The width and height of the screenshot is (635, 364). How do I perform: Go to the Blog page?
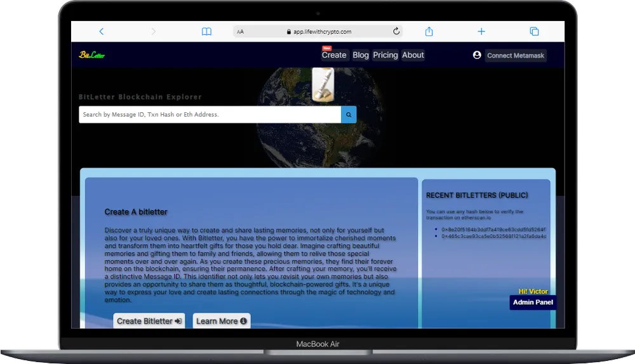click(361, 55)
